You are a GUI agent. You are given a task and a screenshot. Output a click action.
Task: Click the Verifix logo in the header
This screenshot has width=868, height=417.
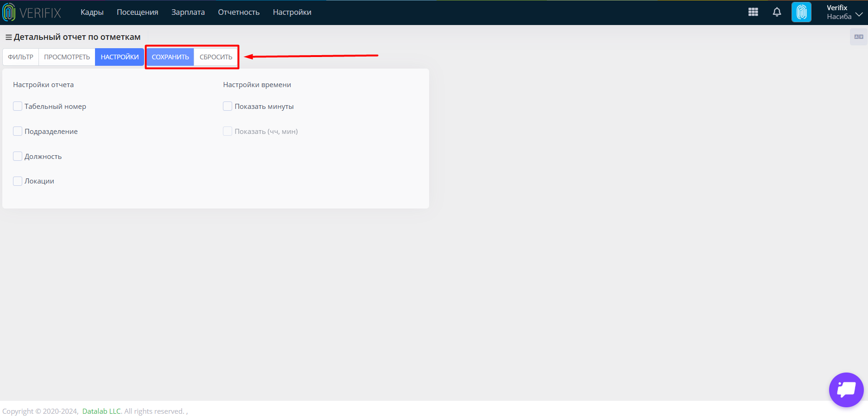pos(32,13)
